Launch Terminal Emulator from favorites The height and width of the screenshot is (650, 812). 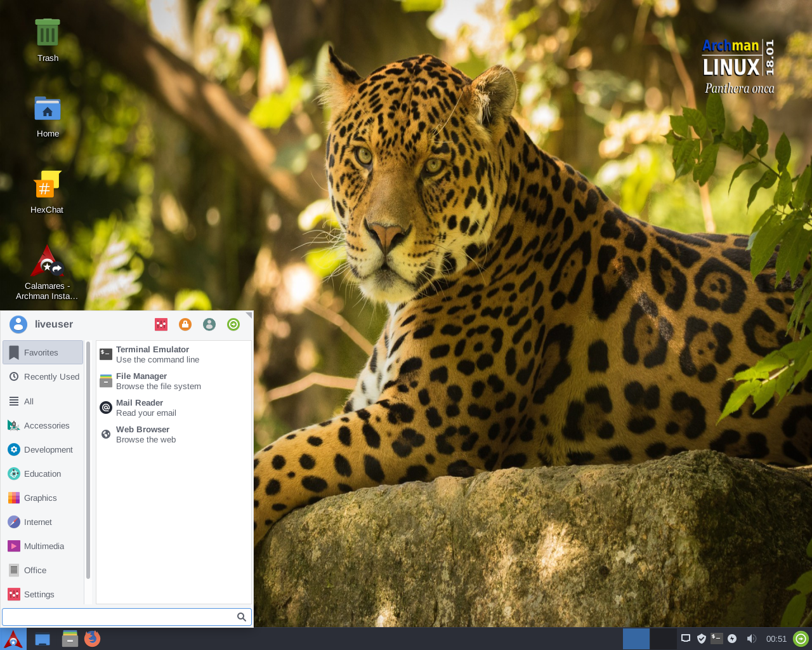pos(174,354)
